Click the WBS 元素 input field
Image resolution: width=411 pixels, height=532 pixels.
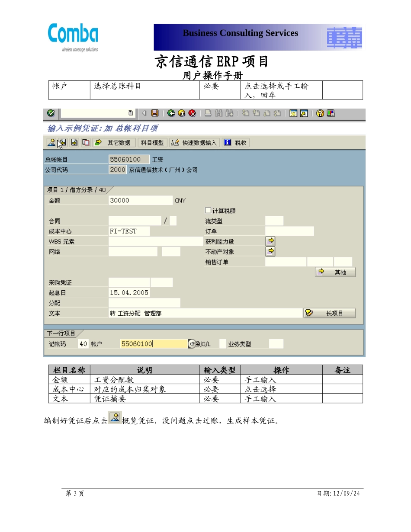156,241
